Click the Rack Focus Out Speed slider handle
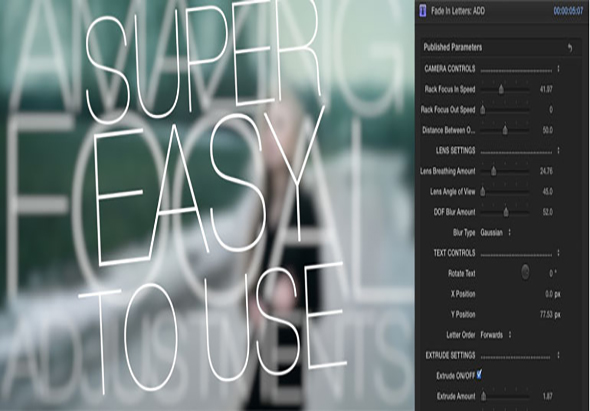Image resolution: width=590 pixels, height=411 pixels. click(483, 110)
